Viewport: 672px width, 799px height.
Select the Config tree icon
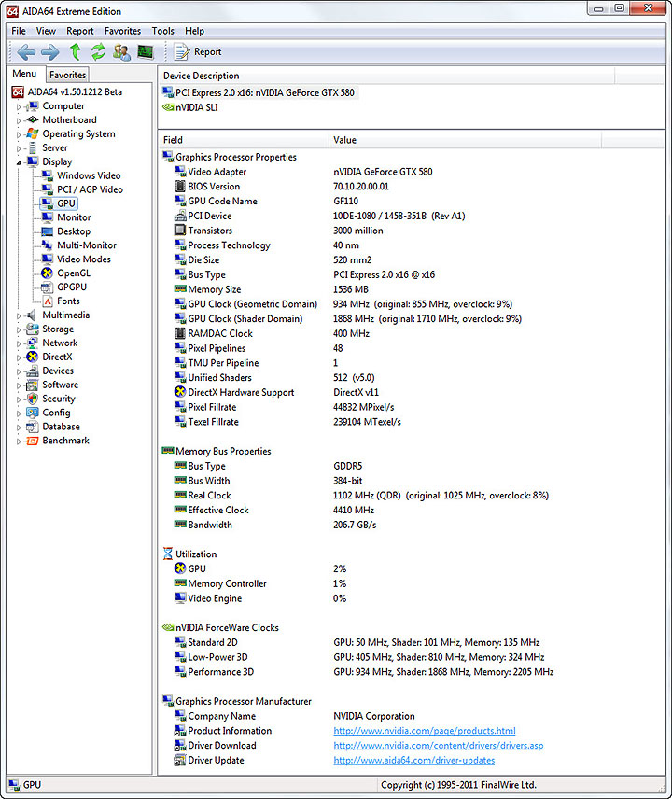(x=33, y=413)
